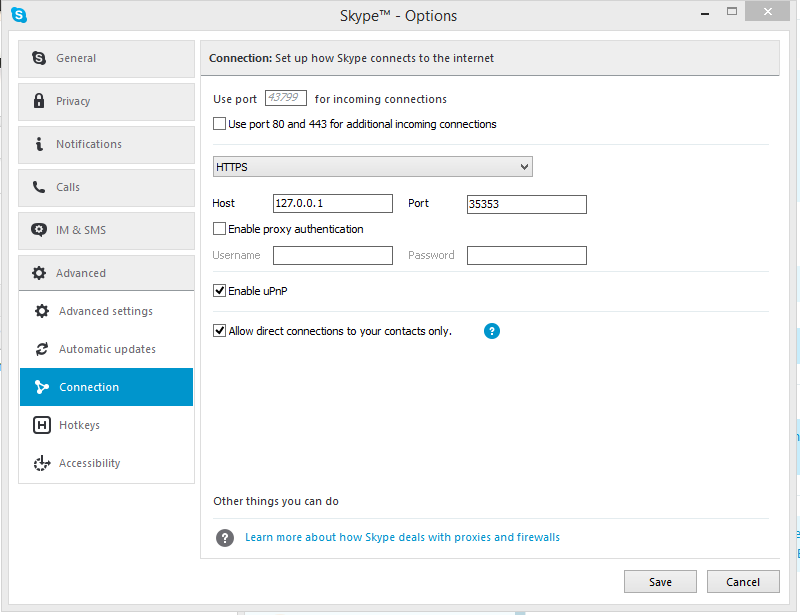Click the incoming connections port field
Image resolution: width=800 pixels, height=615 pixels.
pos(286,98)
